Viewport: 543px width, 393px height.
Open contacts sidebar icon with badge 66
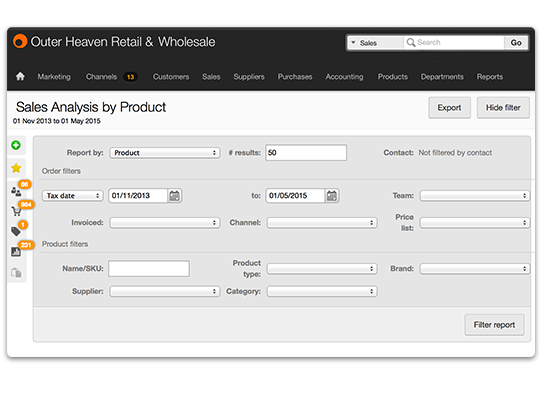[x=16, y=191]
